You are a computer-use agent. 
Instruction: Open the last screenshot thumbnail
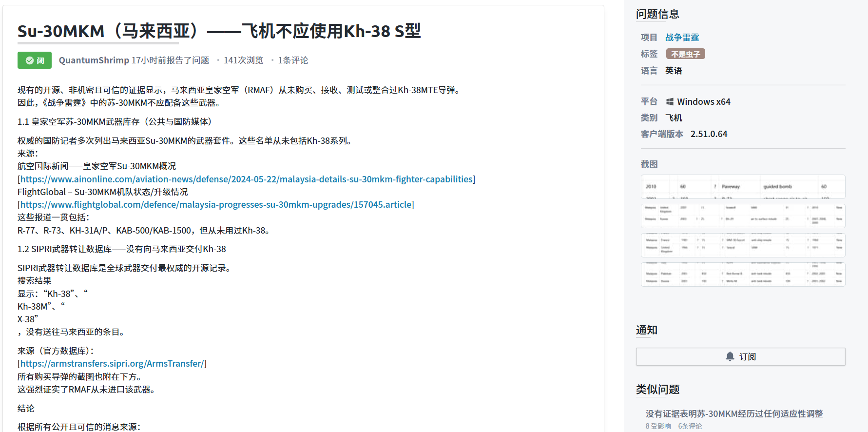(742, 275)
